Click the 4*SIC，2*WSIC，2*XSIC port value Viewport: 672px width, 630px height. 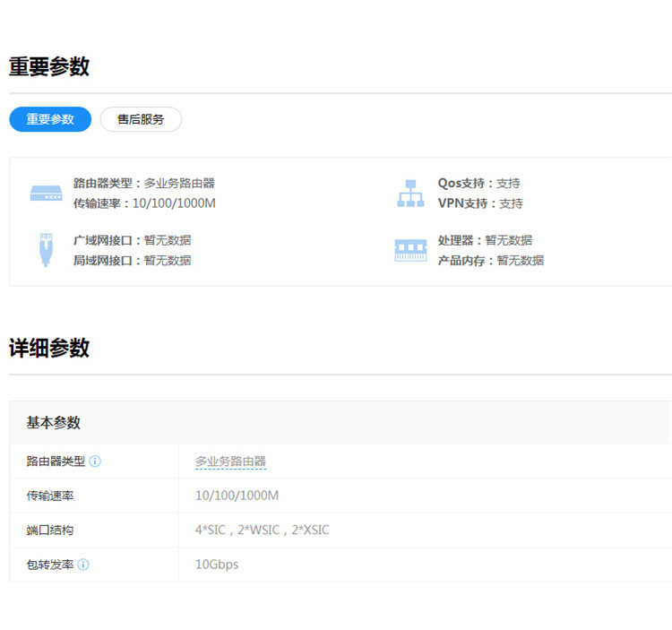pos(262,531)
